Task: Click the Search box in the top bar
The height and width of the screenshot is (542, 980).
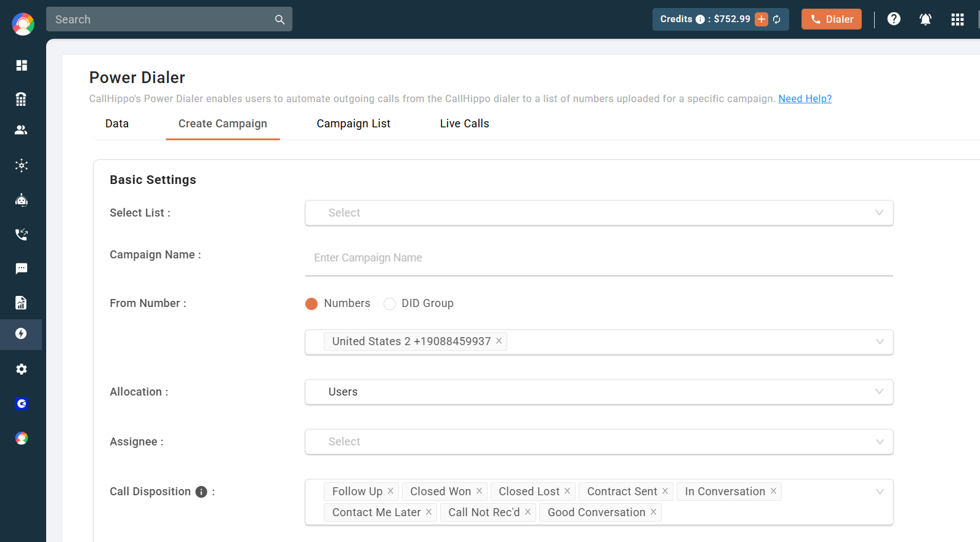Action: point(169,19)
